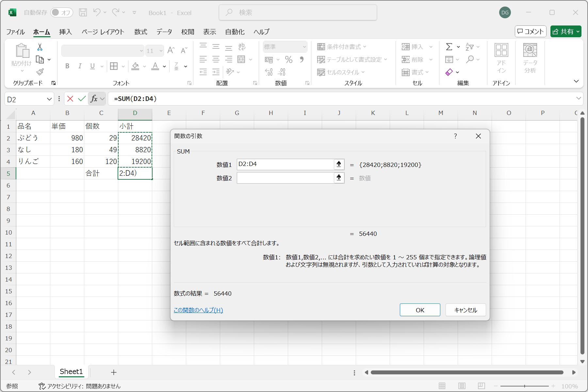Open the font size dropdown
This screenshot has height=392, width=588.
161,51
